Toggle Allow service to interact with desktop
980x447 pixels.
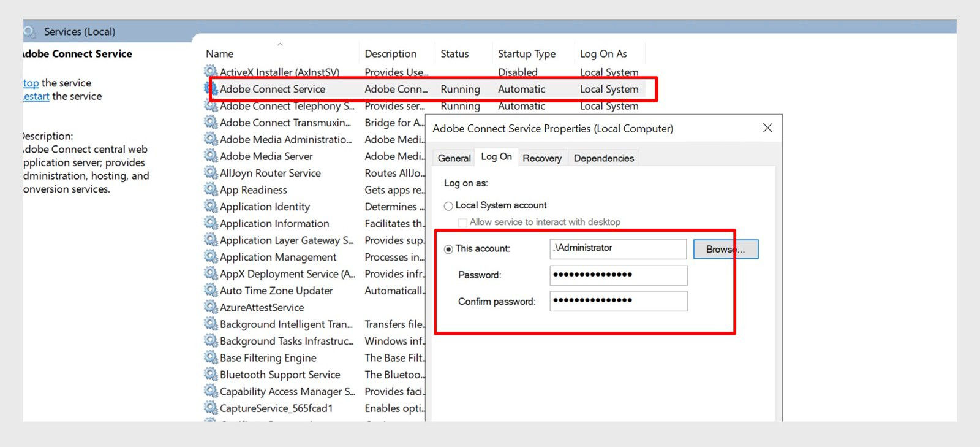click(x=462, y=223)
